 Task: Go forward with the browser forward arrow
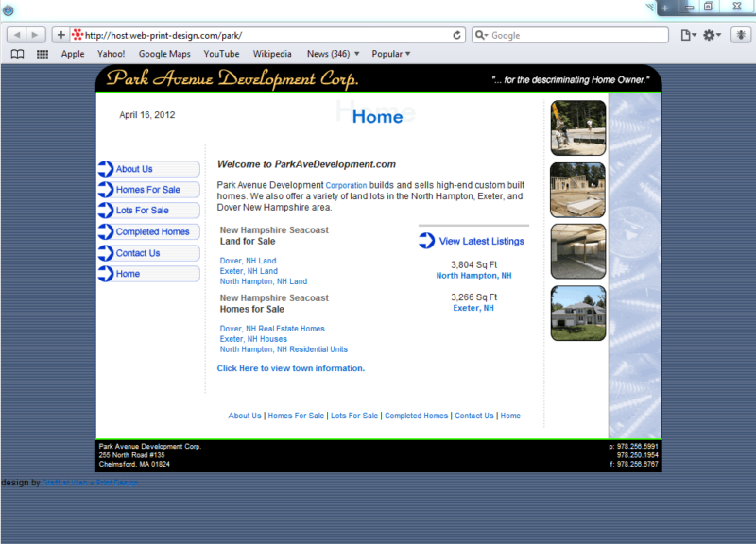click(x=35, y=35)
